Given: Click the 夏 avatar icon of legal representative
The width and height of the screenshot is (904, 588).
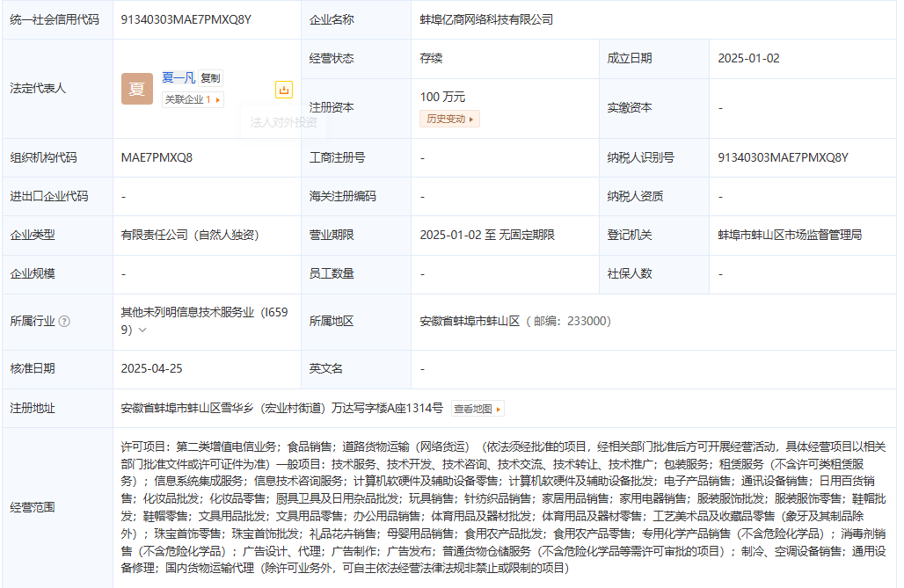Looking at the screenshot, I should [x=137, y=89].
